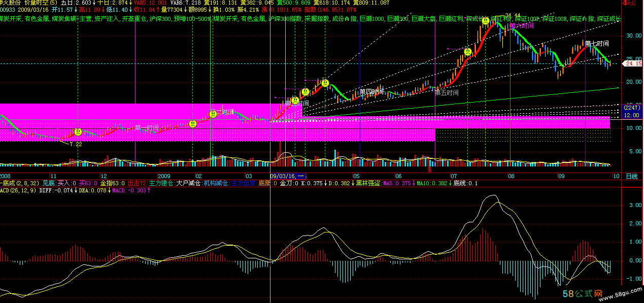Image resolution: width=644 pixels, height=303 pixels.
Task: Click the VAR5:12.001 value
Action: click(x=150, y=3)
